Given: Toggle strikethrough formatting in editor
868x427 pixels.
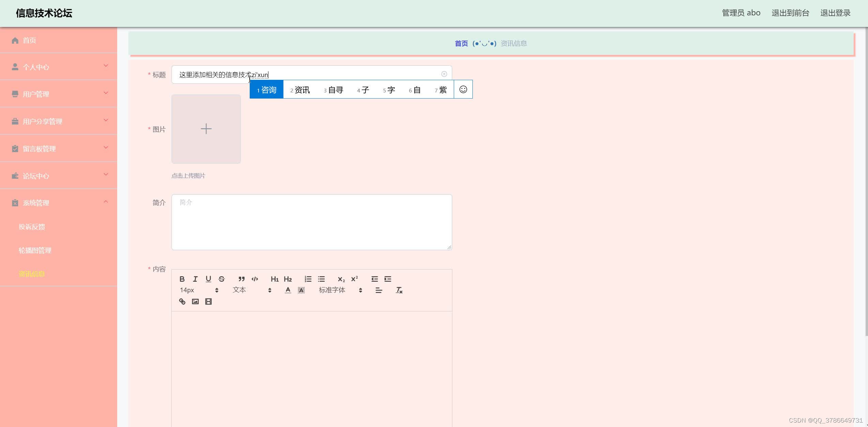Looking at the screenshot, I should pyautogui.click(x=221, y=279).
